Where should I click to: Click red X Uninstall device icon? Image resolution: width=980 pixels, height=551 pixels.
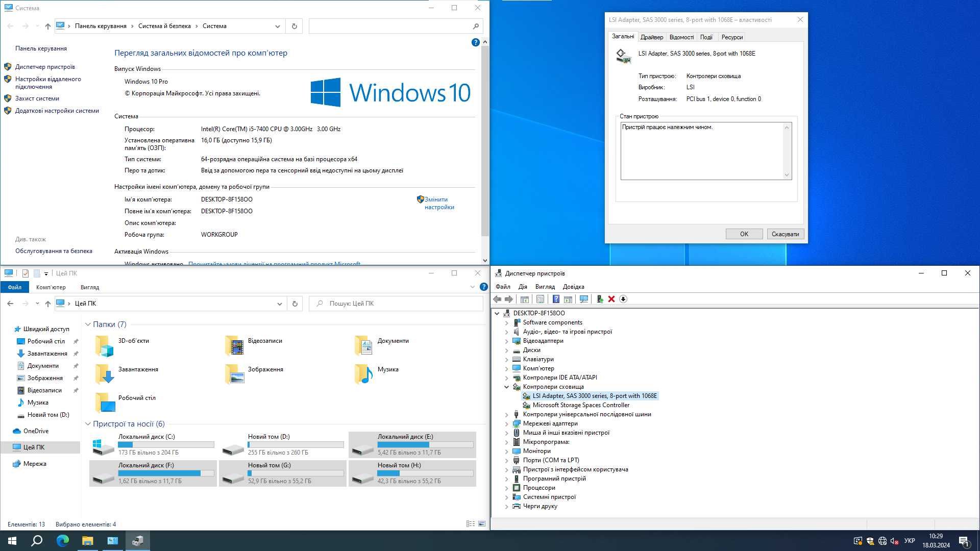tap(611, 299)
